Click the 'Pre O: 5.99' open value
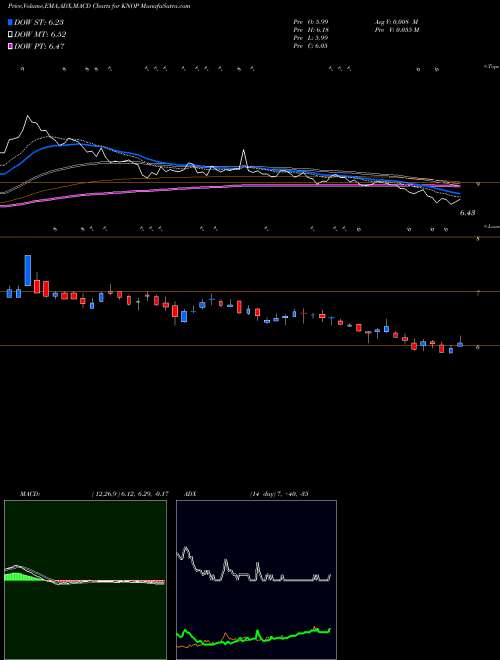This screenshot has width=500, height=660. pos(311,21)
